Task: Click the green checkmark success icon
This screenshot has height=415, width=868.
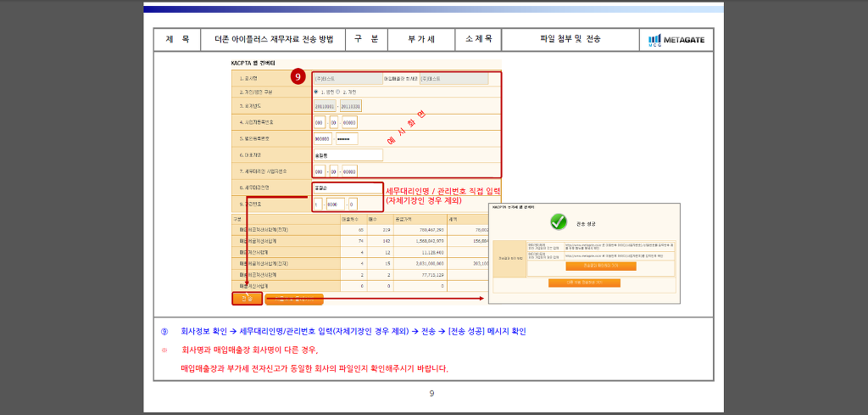Action: click(x=559, y=222)
